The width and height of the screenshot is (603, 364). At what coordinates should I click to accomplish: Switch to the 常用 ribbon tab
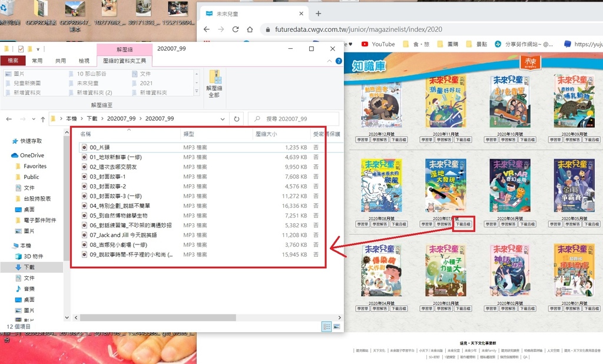coord(37,61)
